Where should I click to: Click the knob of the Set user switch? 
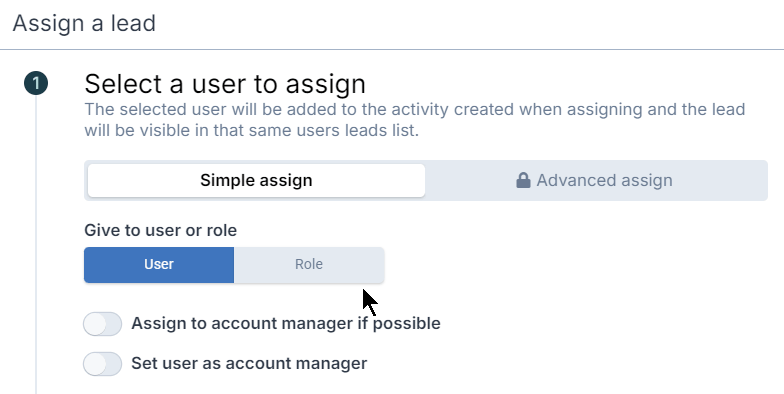pos(95,364)
